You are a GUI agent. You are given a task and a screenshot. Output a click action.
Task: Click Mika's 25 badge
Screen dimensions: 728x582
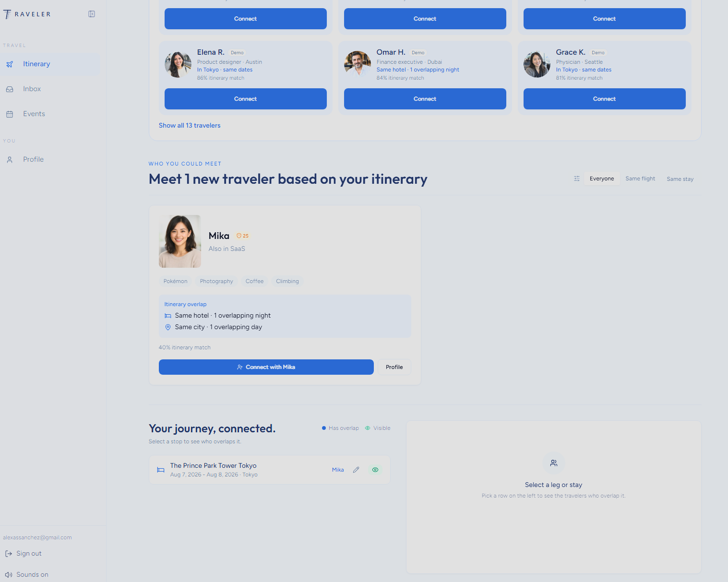point(243,236)
